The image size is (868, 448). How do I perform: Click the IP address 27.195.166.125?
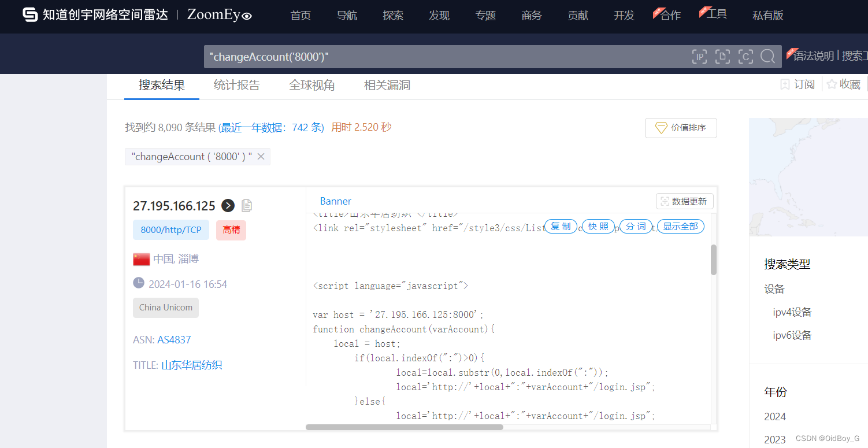point(174,206)
